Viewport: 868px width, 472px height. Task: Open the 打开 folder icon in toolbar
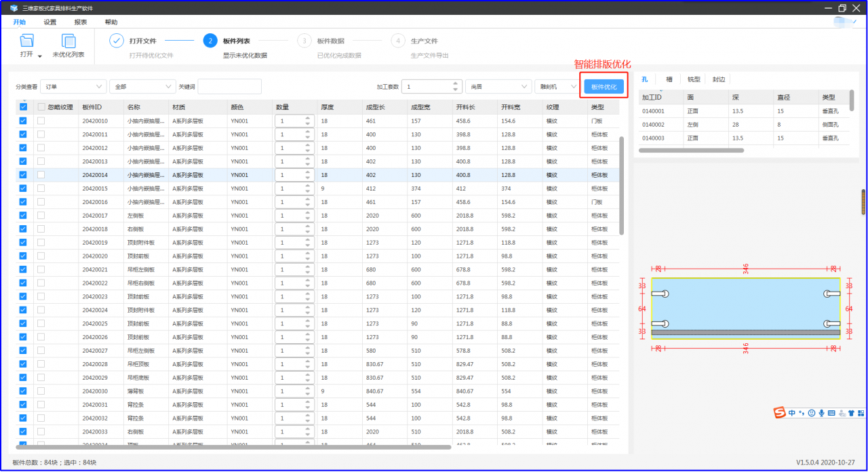point(27,41)
